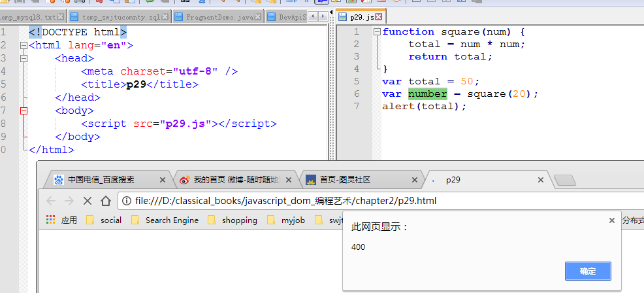Image resolution: width=644 pixels, height=293 pixels.
Task: Confirm the alert with 确定
Action: click(588, 271)
